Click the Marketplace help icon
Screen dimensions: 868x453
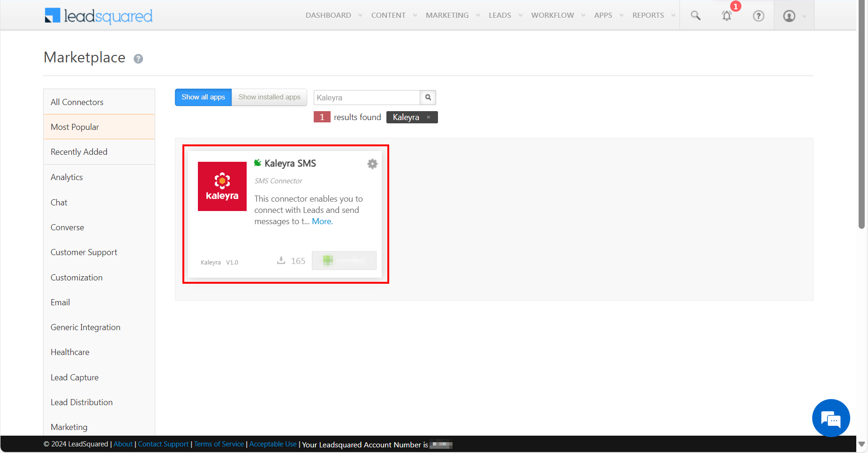(x=138, y=59)
